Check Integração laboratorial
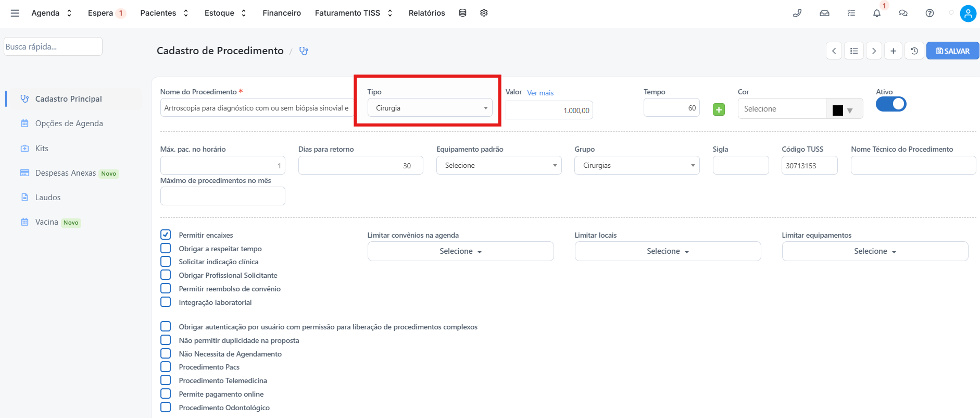The image size is (980, 418). (166, 302)
